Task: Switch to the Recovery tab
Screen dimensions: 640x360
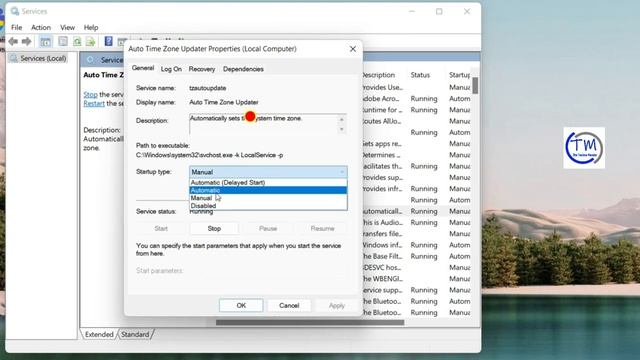Action: coord(202,69)
